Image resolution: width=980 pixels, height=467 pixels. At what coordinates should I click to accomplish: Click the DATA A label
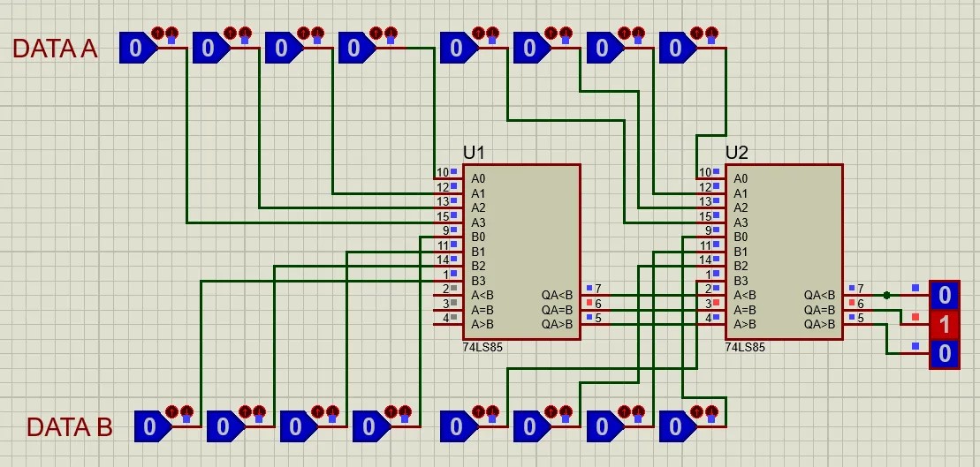55,49
